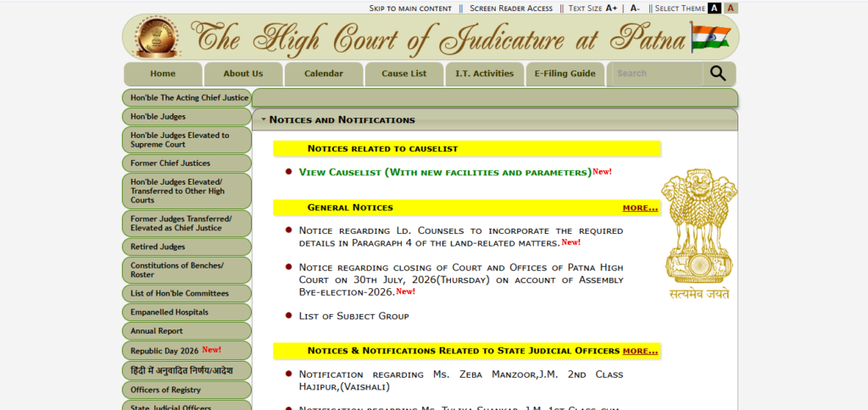Click the Text Size label
Screen dimensions: 868x410
coord(585,8)
